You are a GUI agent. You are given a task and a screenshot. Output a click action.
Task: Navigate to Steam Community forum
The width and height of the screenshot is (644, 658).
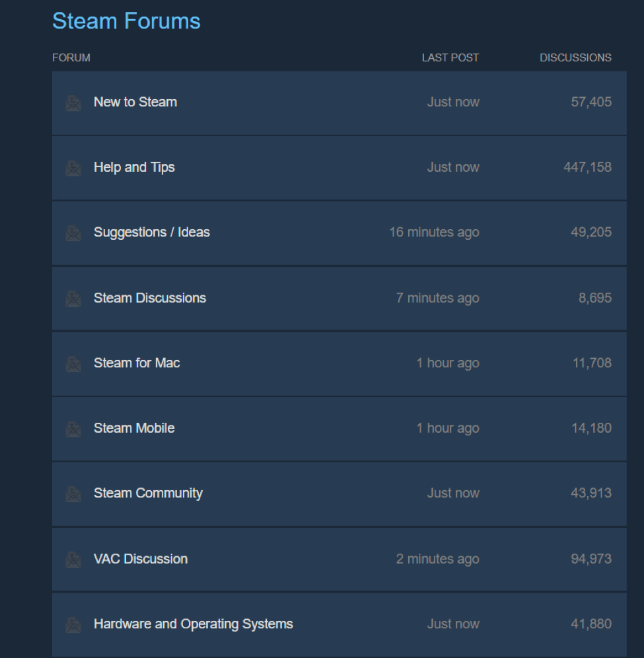(x=148, y=493)
